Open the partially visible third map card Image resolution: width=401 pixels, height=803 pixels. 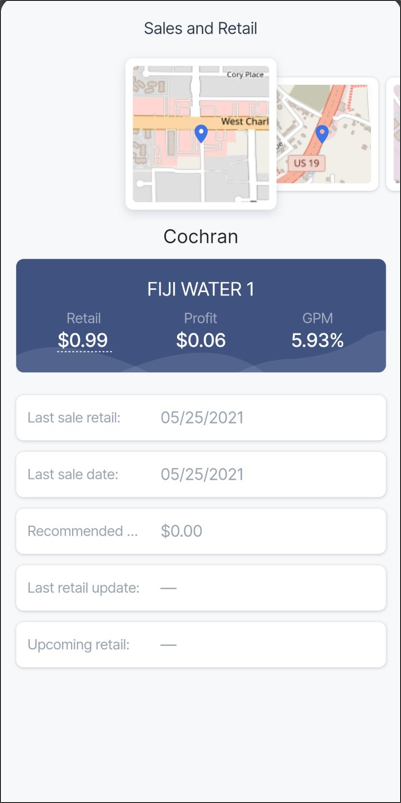[x=393, y=134]
